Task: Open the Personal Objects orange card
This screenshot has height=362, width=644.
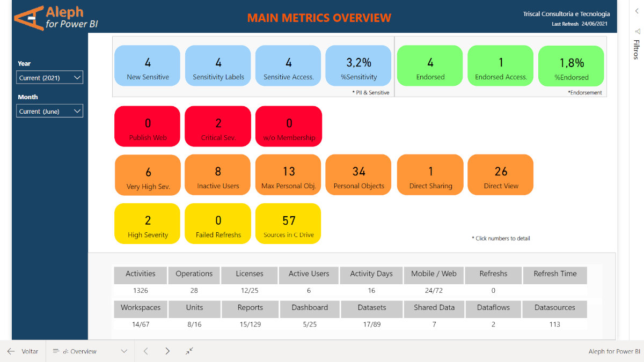Action: pos(358,174)
